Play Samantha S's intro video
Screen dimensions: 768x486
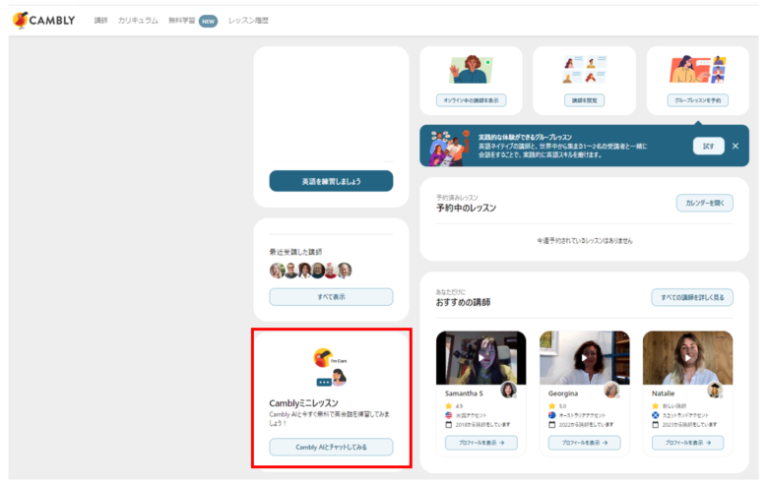coord(481,357)
